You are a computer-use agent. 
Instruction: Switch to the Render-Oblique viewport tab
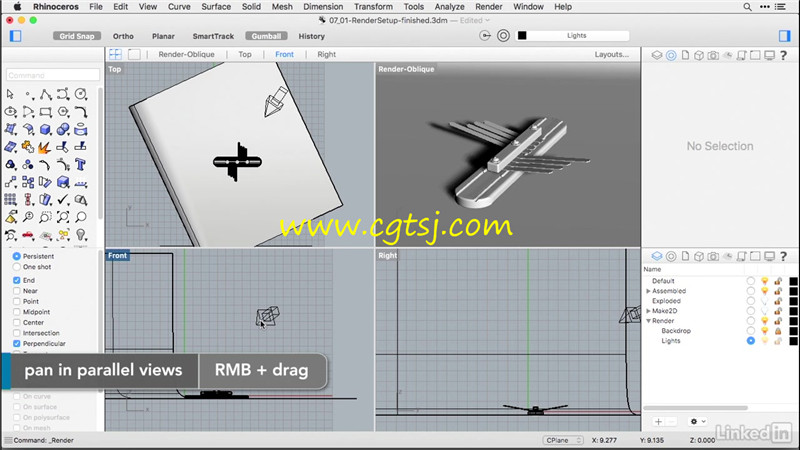point(186,54)
